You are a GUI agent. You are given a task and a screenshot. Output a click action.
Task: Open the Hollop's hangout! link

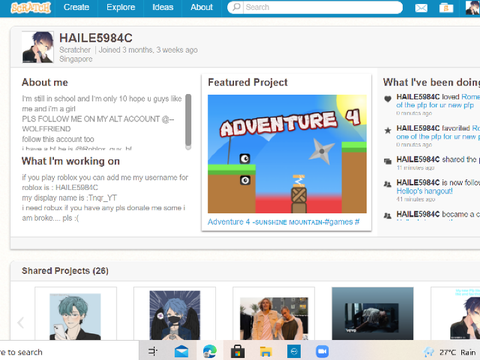point(424,191)
